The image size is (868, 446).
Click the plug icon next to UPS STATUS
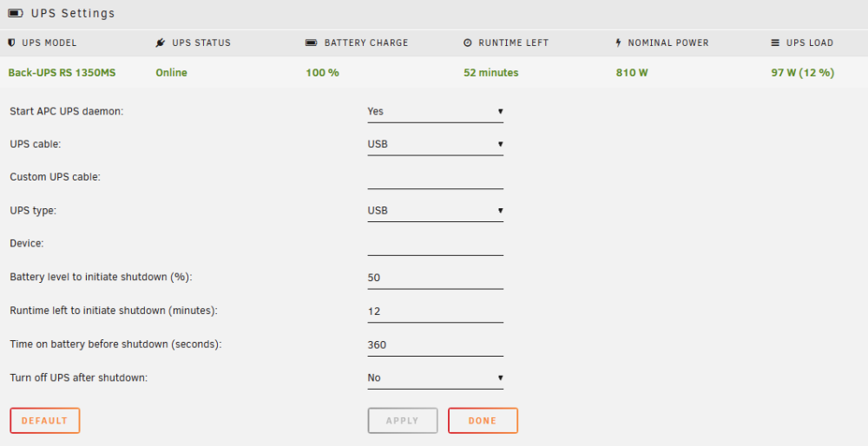pos(161,43)
